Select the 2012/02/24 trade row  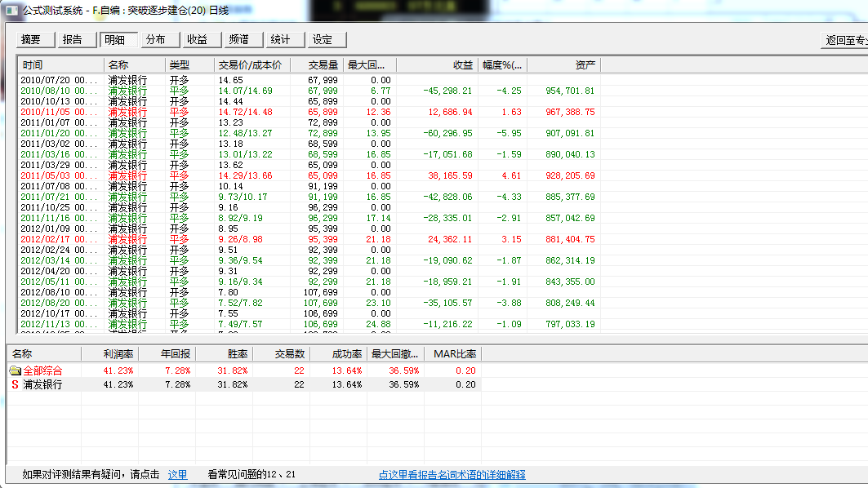pyautogui.click(x=309, y=250)
